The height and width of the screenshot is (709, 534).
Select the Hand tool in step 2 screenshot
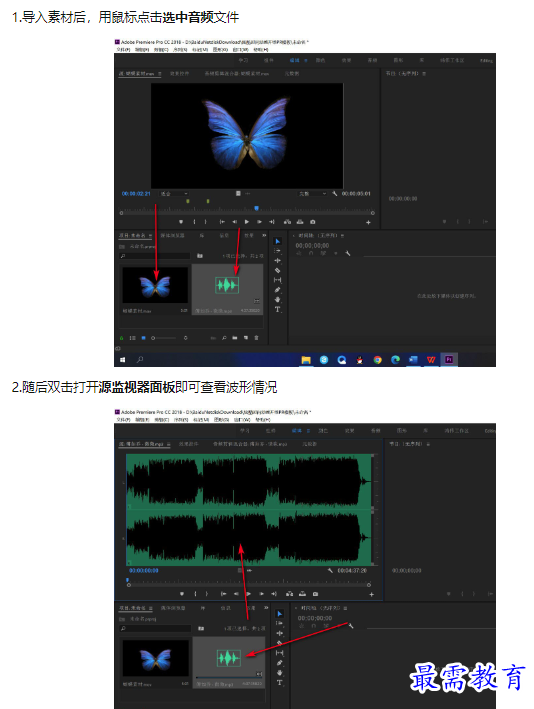tap(279, 673)
